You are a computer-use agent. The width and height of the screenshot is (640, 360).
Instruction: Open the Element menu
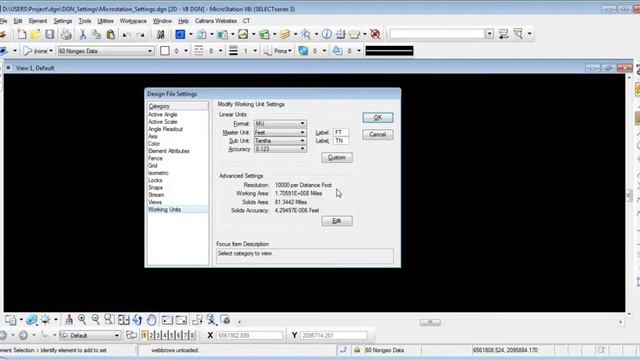38,21
